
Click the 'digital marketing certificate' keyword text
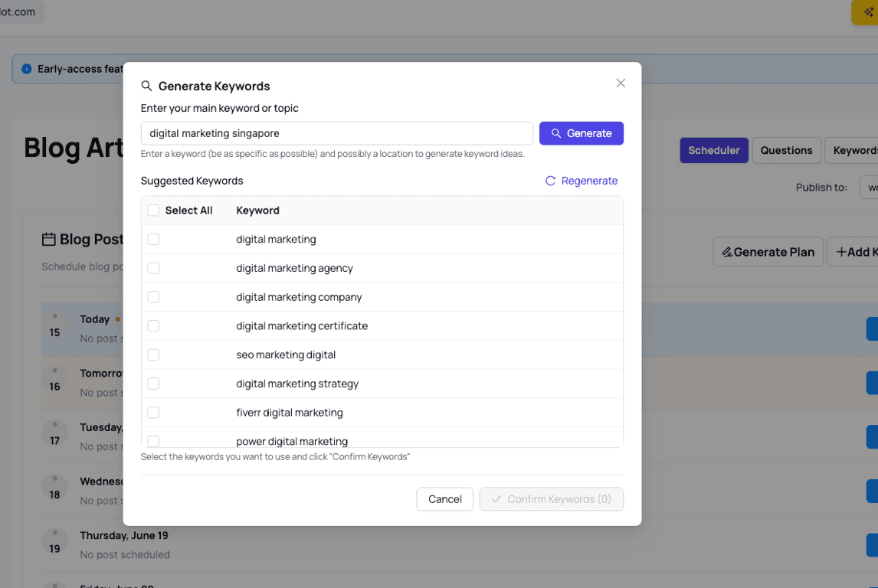(302, 325)
